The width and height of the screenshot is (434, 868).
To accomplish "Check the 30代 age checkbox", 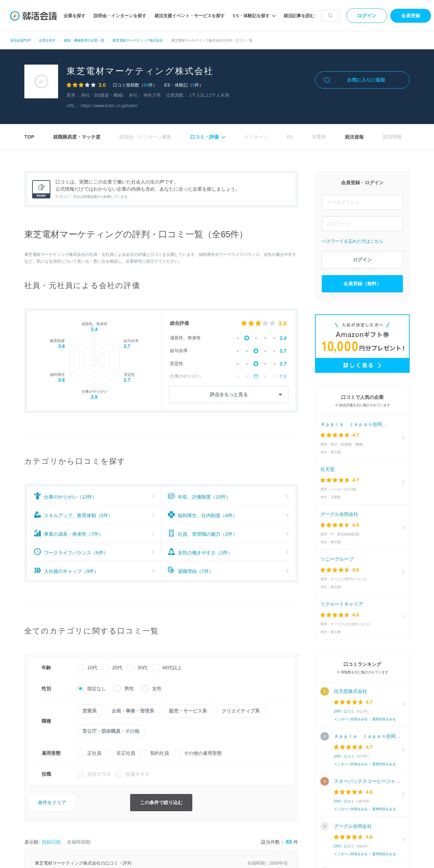I will 130,668.
